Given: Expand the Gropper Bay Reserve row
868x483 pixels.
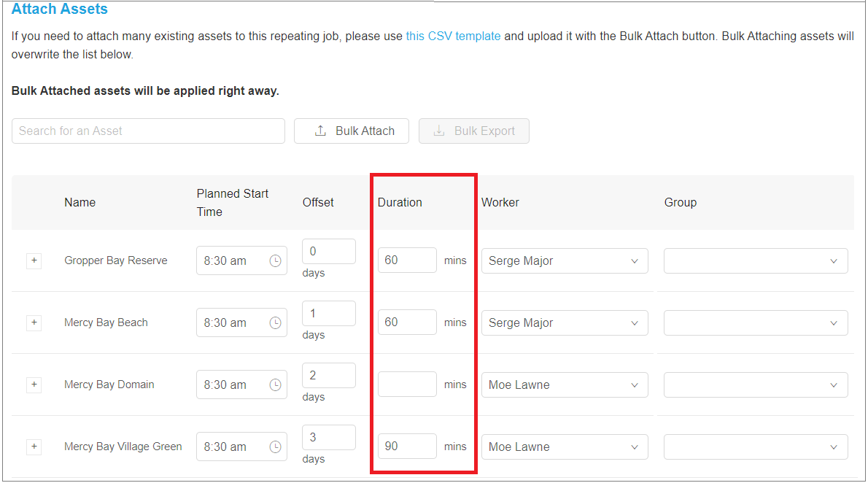Looking at the screenshot, I should tap(34, 261).
